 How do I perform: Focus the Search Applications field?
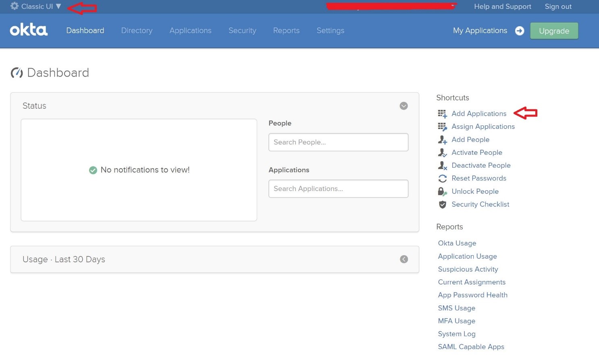[x=338, y=189]
